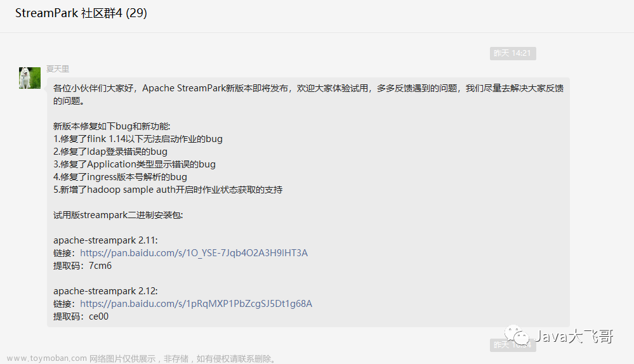The width and height of the screenshot is (634, 364).
Task: Click the line 新版本修复如下bug和新功能:
Action: tap(112, 126)
